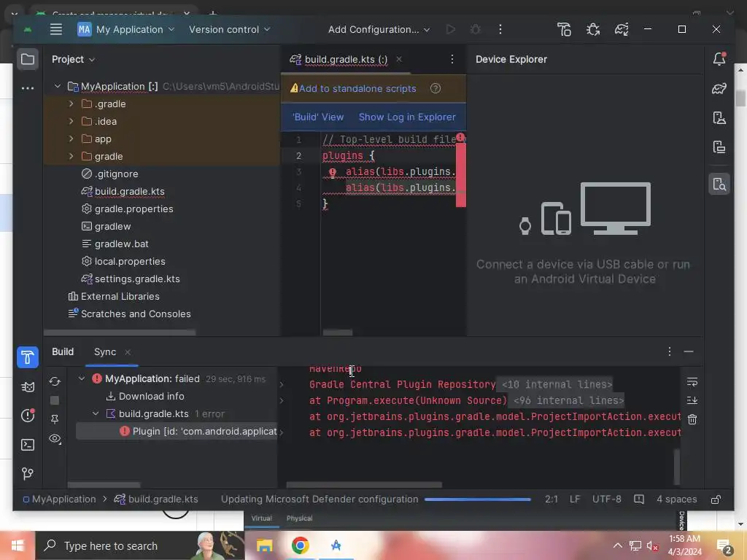Image resolution: width=747 pixels, height=560 pixels.
Task: Select the Device Explorer sidebar icon
Action: point(719,184)
